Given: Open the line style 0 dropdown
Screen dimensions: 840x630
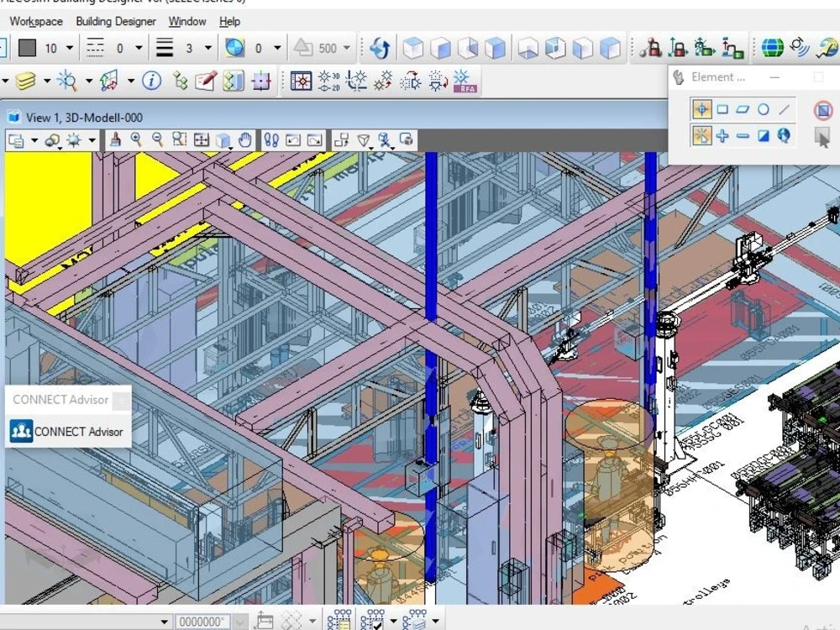Looking at the screenshot, I should click(139, 48).
